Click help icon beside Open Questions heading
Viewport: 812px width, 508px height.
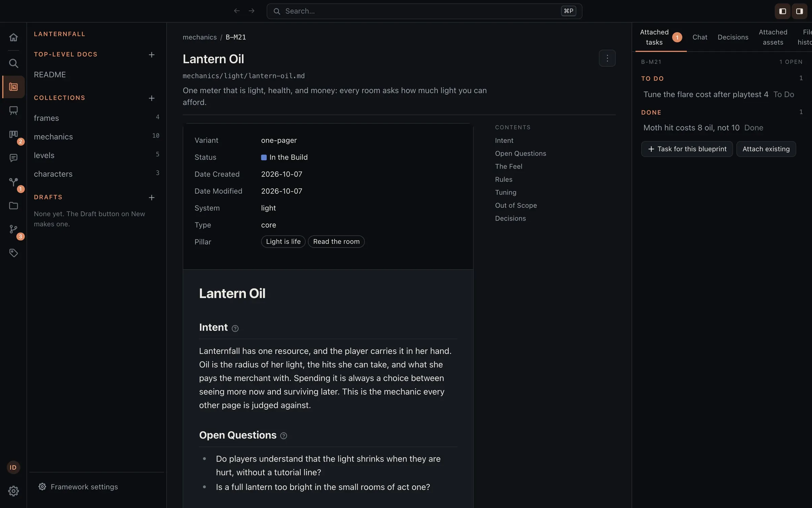pos(284,436)
